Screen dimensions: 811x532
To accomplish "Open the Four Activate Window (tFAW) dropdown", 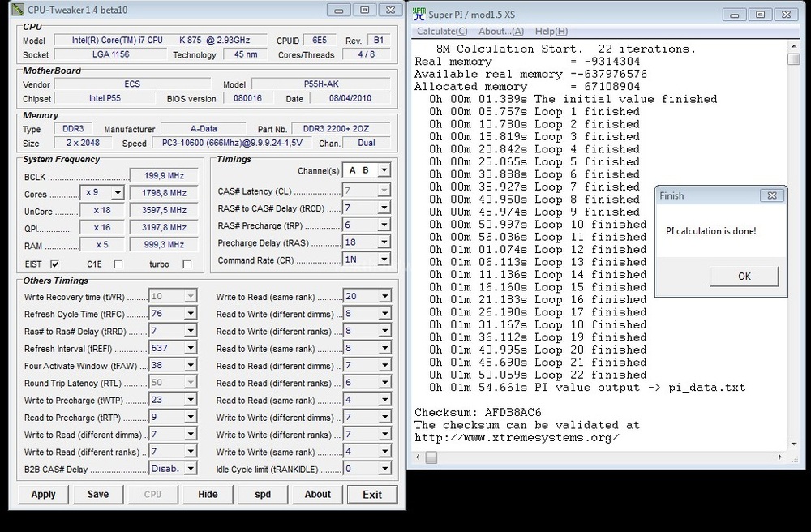I will pos(191,366).
